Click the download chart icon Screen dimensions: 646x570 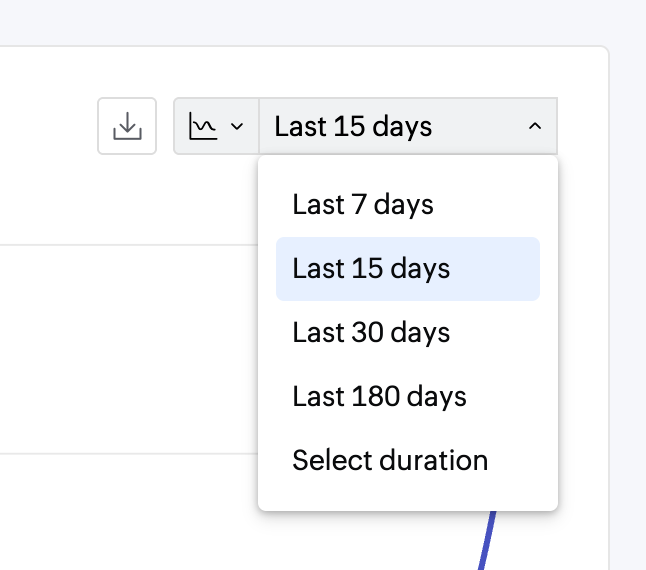click(127, 127)
